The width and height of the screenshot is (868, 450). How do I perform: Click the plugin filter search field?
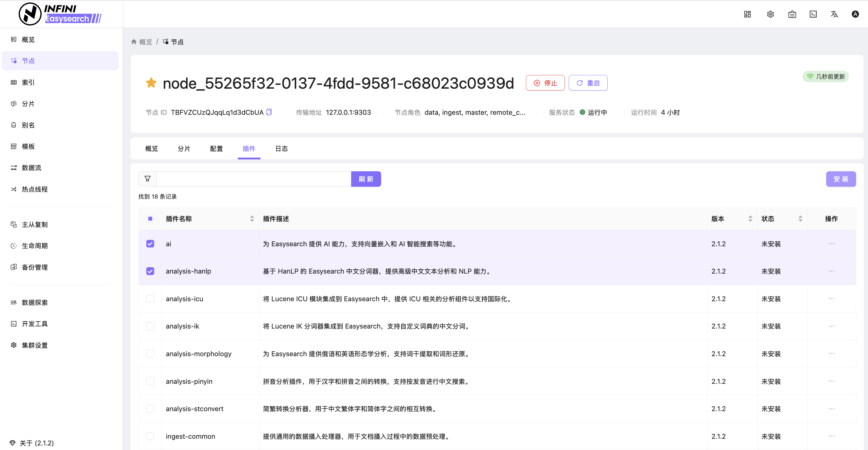(x=253, y=179)
